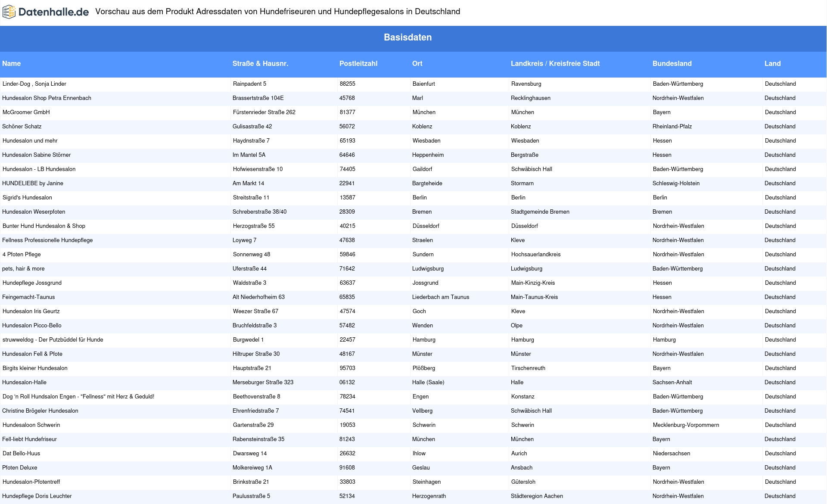This screenshot has height=504, width=827.
Task: Click the Dat Bello-Huus entry
Action: tap(21, 453)
